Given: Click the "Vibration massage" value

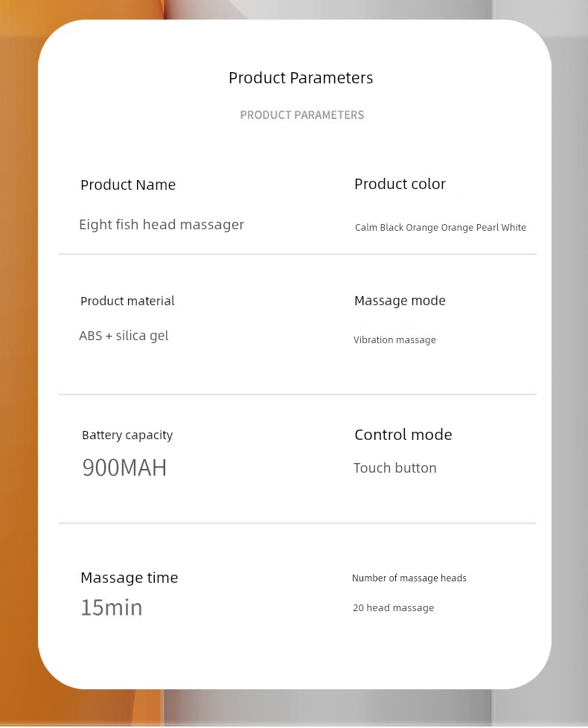Looking at the screenshot, I should tap(394, 340).
